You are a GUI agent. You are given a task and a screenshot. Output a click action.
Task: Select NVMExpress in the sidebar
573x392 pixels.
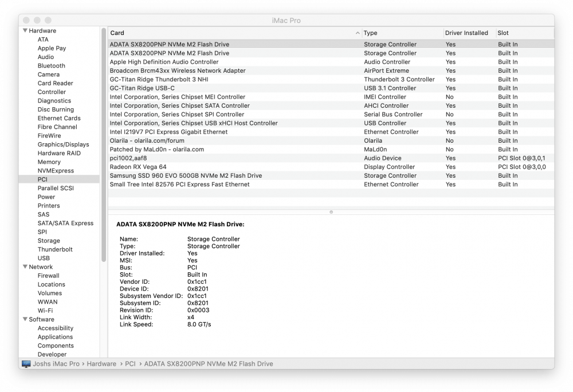pos(56,171)
